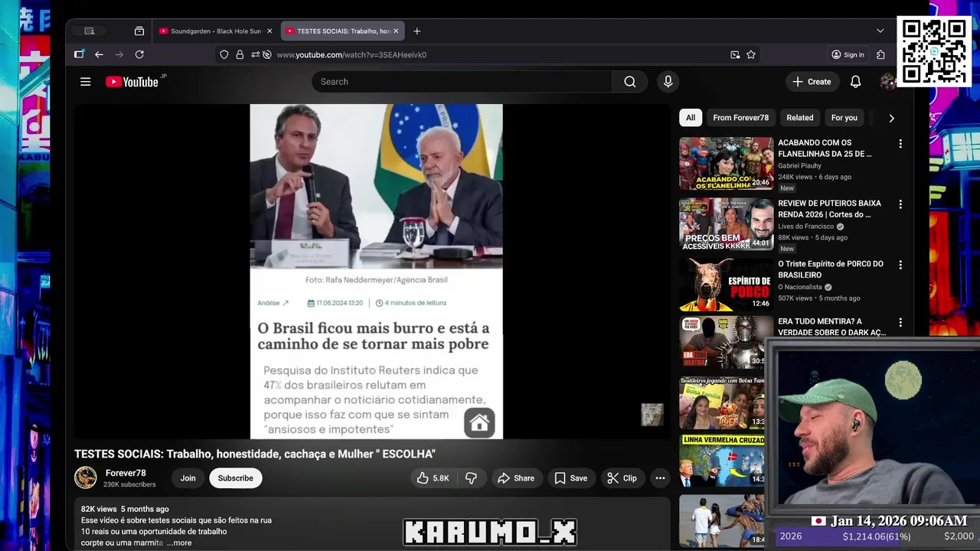Viewport: 980px width, 551px height.
Task: Open menu for REVIEW DE PUTEIROS video
Action: pos(900,204)
